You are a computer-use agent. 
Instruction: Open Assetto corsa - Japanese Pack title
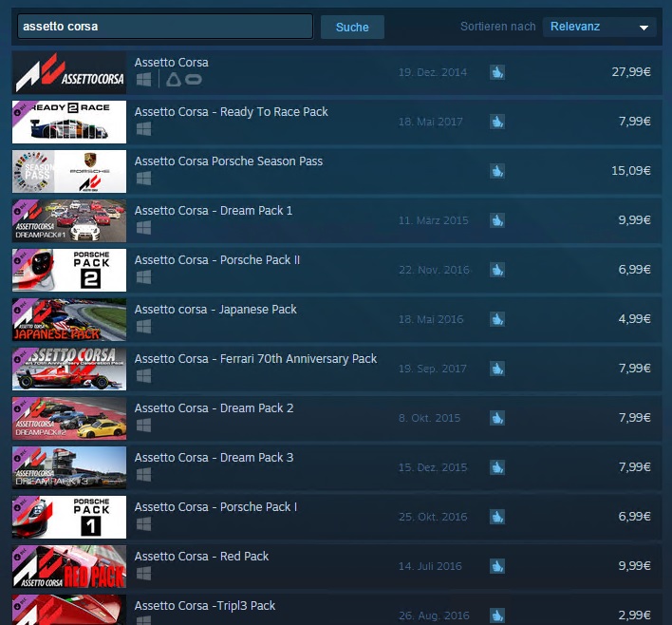click(x=215, y=310)
